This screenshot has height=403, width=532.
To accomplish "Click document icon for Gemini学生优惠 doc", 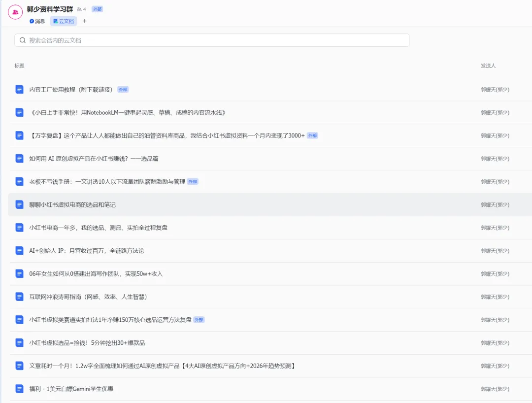I will tap(19, 389).
